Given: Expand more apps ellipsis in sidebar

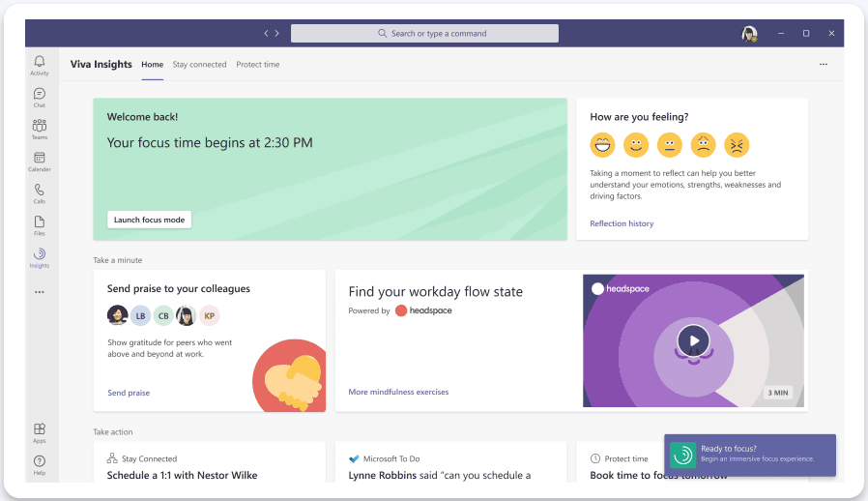Looking at the screenshot, I should pyautogui.click(x=40, y=291).
